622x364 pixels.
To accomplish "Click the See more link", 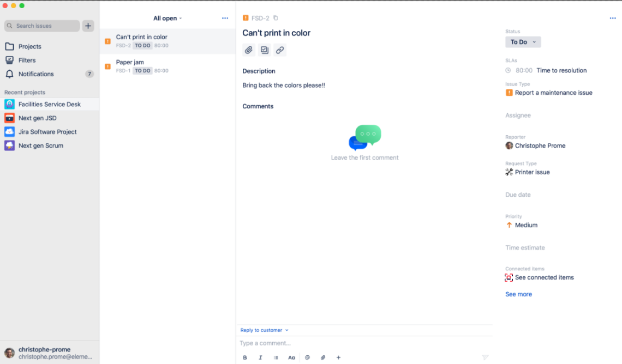I will pos(518,294).
